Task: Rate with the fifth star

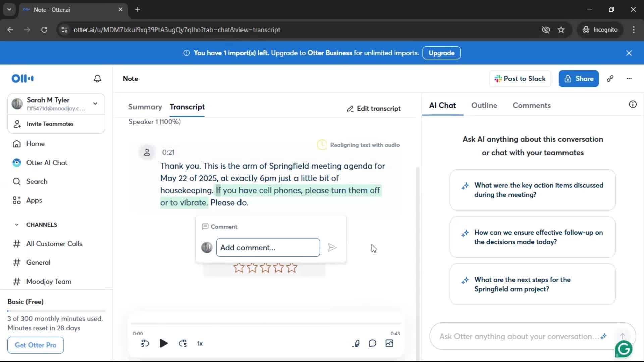Action: point(292,267)
